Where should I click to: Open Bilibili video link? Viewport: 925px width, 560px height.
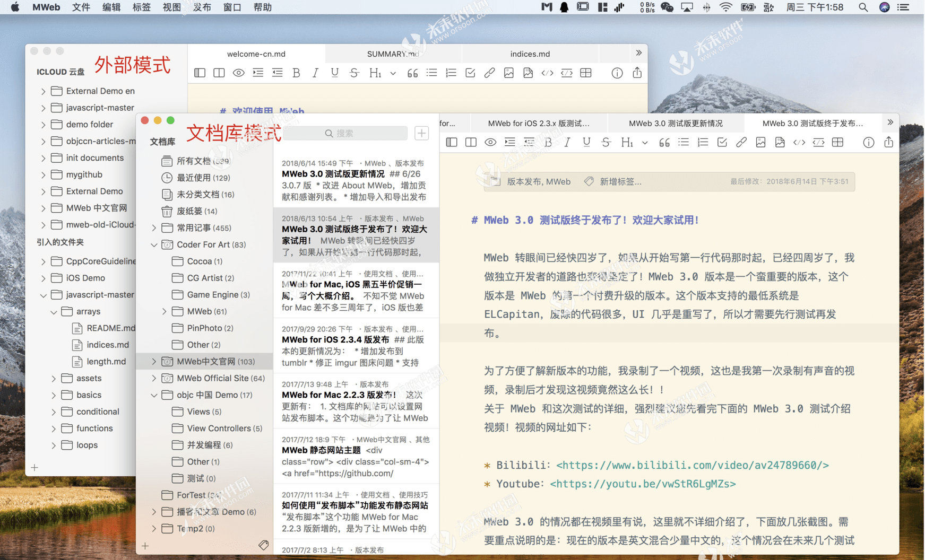pyautogui.click(x=693, y=465)
